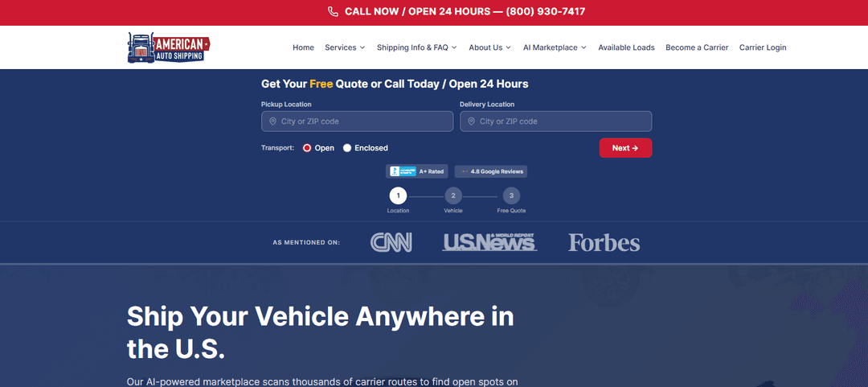Go to the Home page
Image resolution: width=868 pixels, height=387 pixels.
point(303,47)
